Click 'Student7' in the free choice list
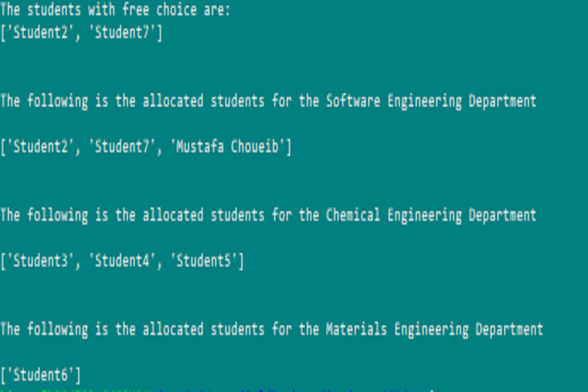 [x=122, y=32]
